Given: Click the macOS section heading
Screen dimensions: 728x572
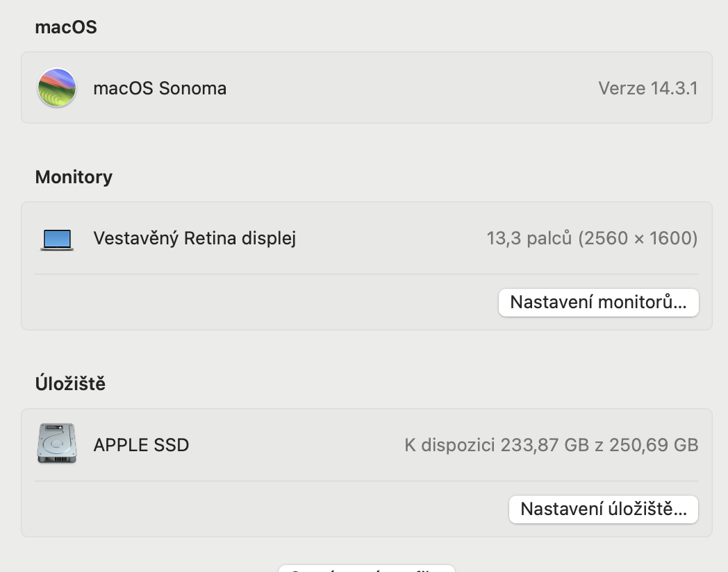Looking at the screenshot, I should (66, 27).
